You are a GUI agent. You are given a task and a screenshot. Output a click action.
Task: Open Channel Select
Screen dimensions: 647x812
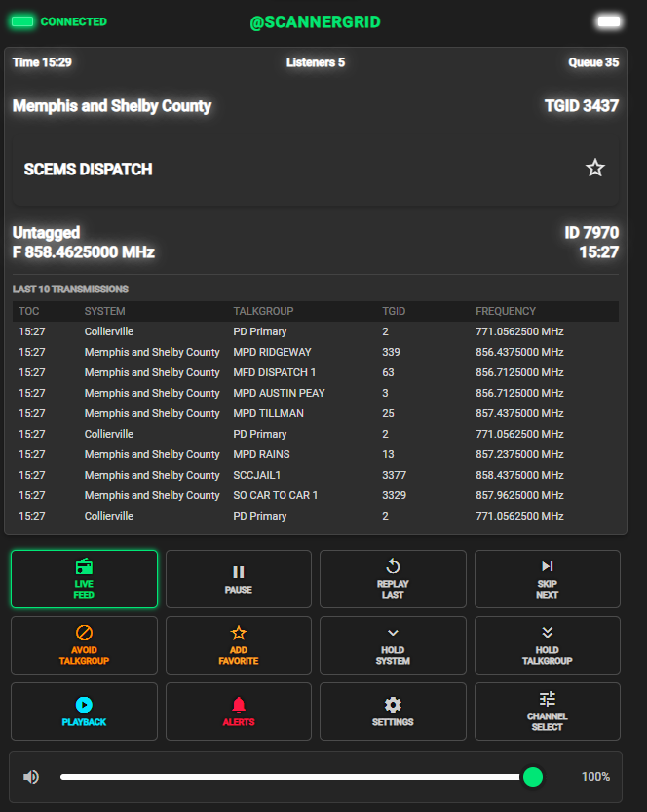click(547, 712)
